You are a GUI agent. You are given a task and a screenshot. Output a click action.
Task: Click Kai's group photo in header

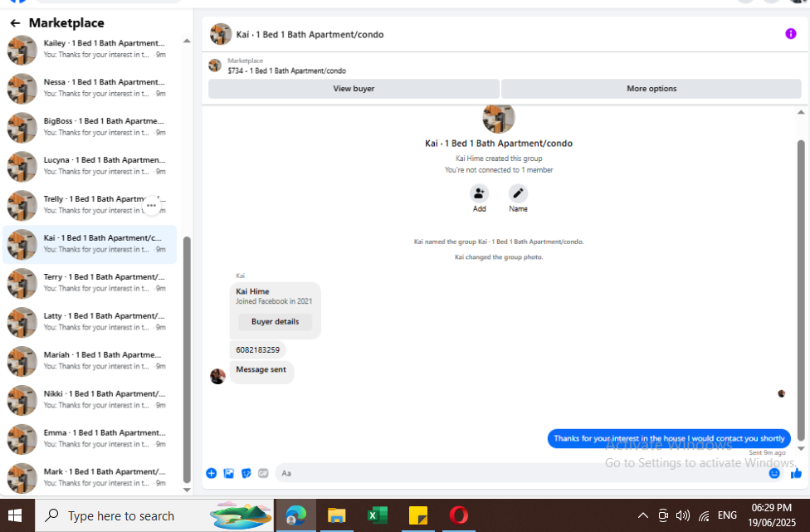coord(221,34)
